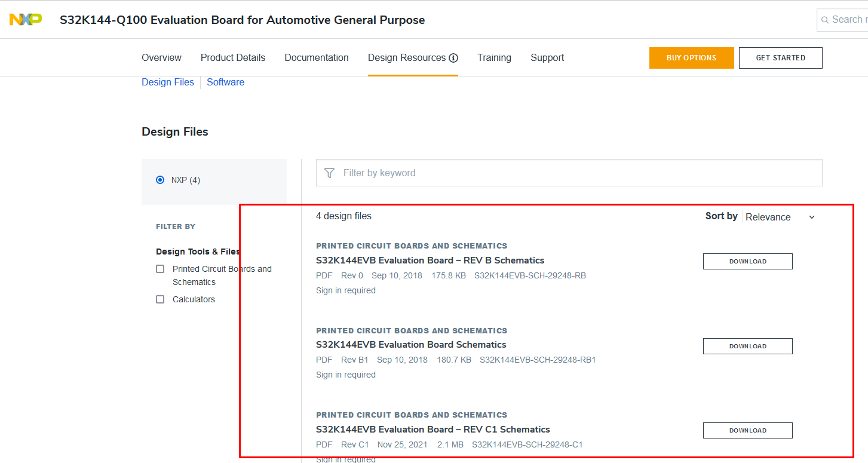
Task: Select the Support tab
Action: 547,58
